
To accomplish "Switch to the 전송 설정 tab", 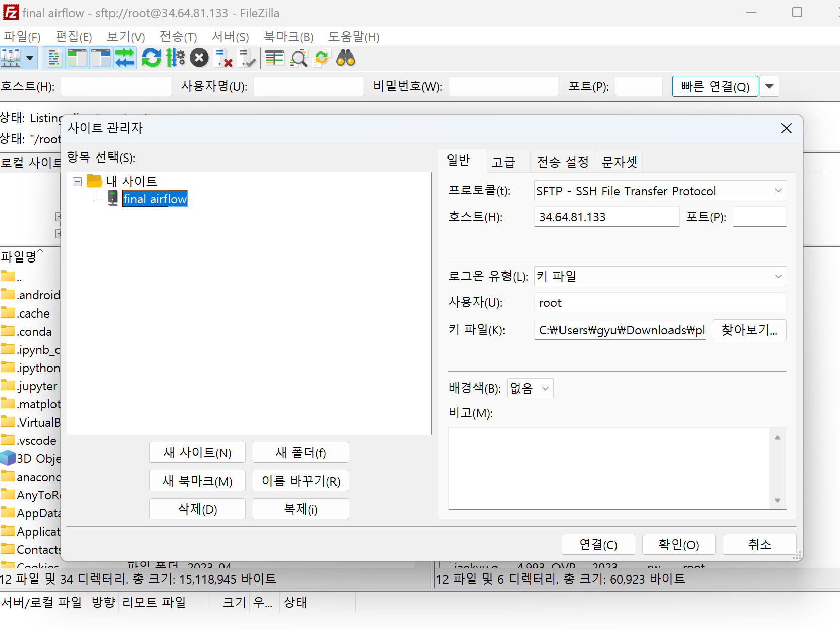I will pos(563,162).
